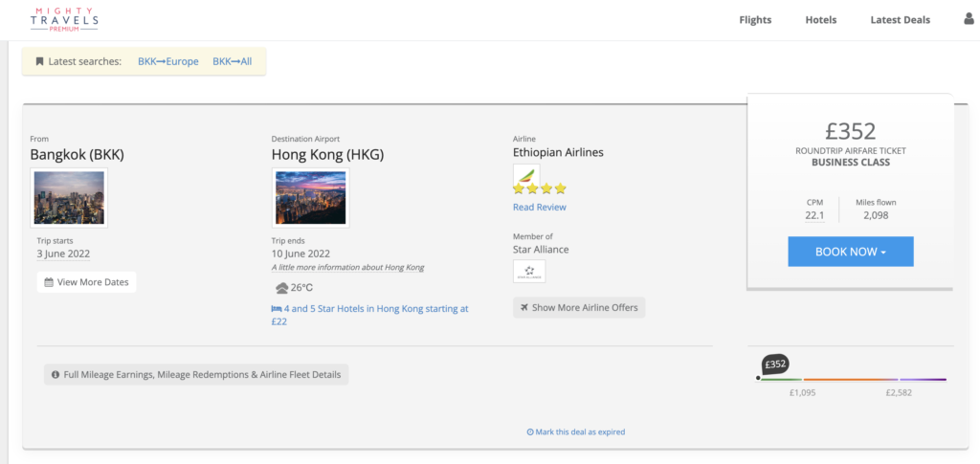The height and width of the screenshot is (464, 980).
Task: Open the BKK→Europe latest search
Action: [168, 62]
